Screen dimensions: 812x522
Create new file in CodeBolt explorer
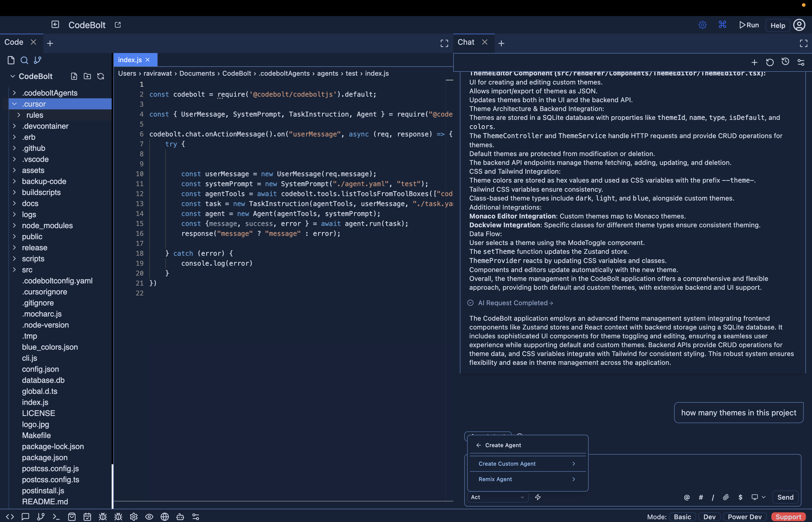click(x=74, y=76)
